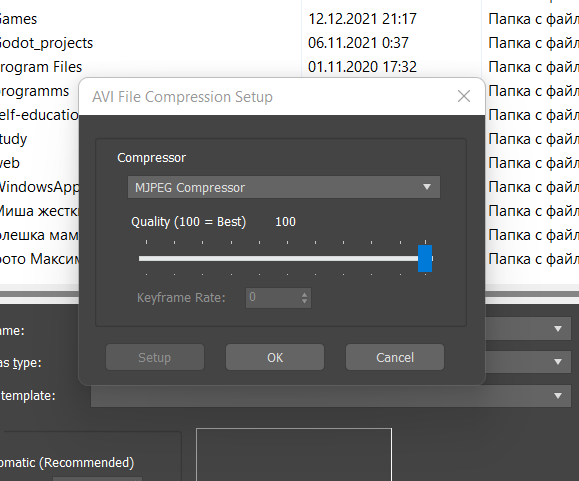Click the empty preview thumbnail box

294,454
